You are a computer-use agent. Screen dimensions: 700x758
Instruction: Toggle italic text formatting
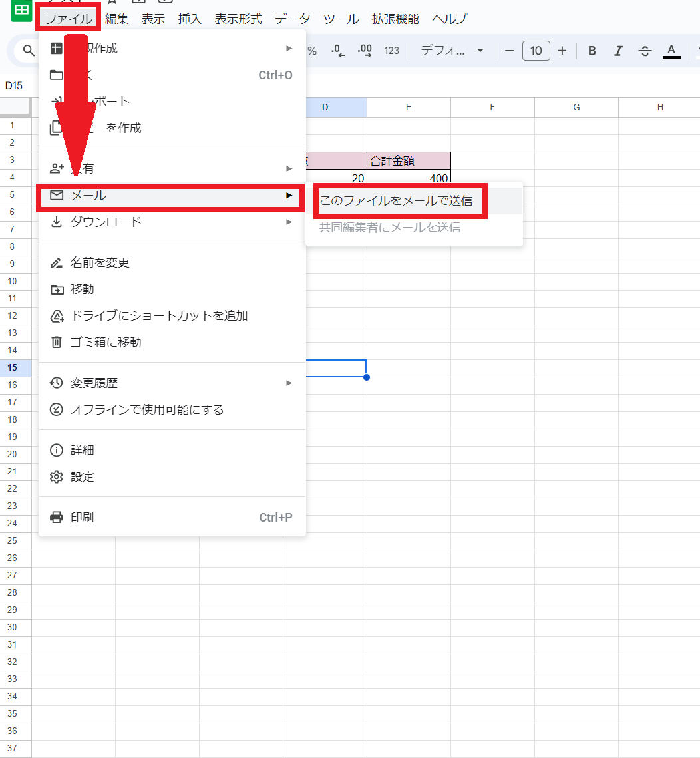pyautogui.click(x=618, y=51)
